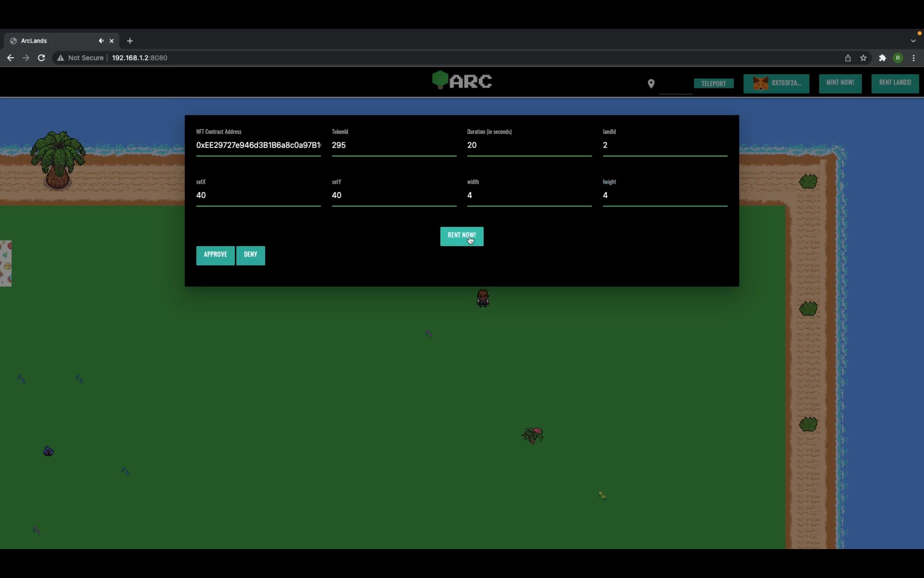Click the address bar URL 192.168.1.2:8080
This screenshot has height=578, width=924.
[x=139, y=58]
